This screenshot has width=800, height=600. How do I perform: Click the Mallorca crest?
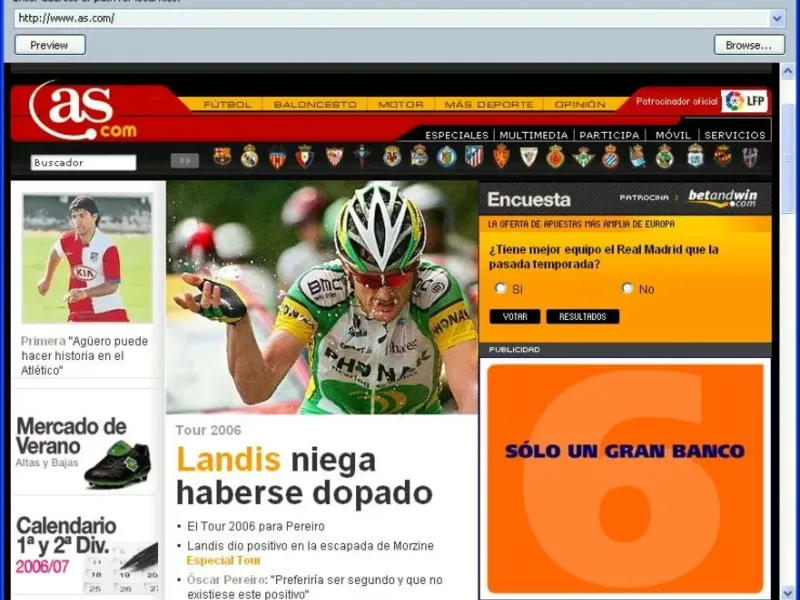556,156
